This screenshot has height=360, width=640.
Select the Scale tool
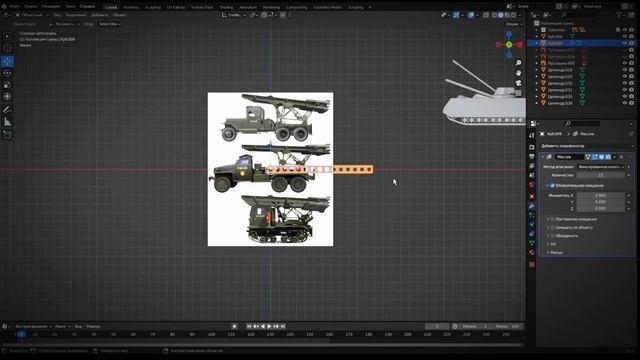coord(7,85)
